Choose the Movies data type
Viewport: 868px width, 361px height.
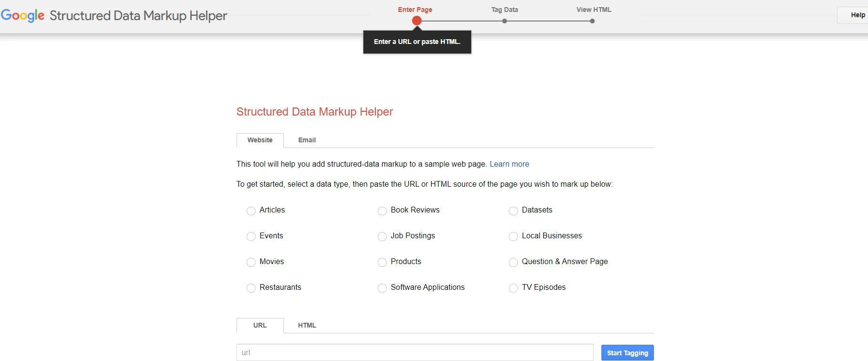click(251, 262)
